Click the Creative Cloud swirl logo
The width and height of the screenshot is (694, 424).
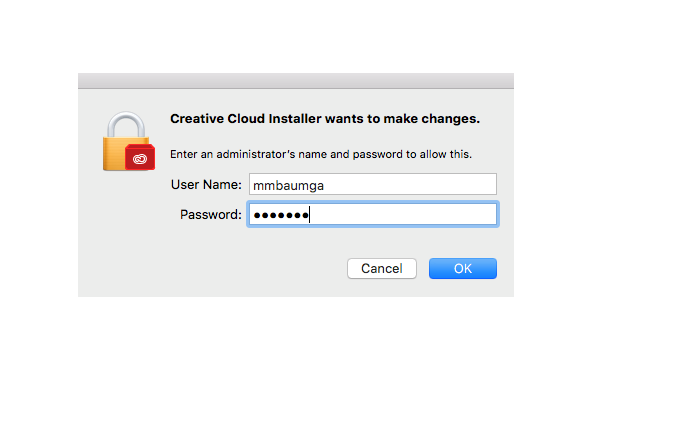click(140, 159)
